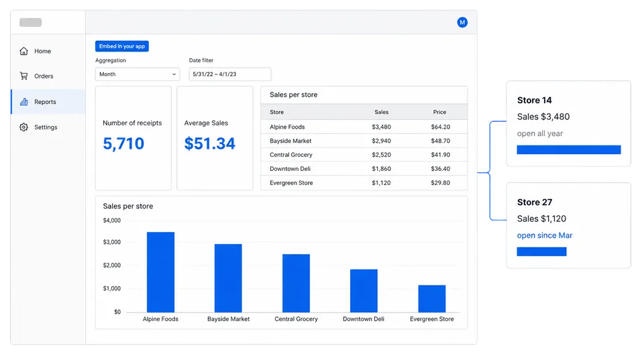The width and height of the screenshot is (644, 362).
Task: Click the Settings gear icon
Action: coord(24,127)
